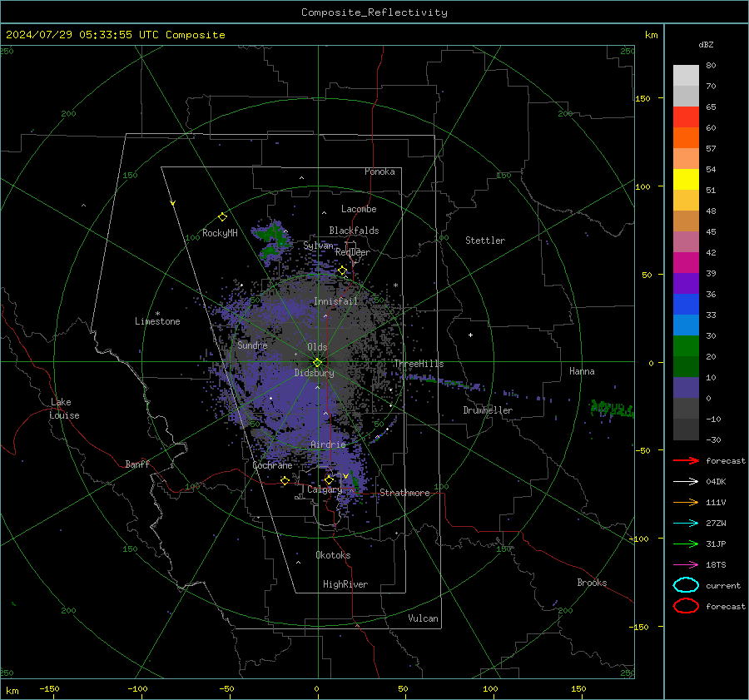749x700 pixels.
Task: Click the Innisfail city label
Action: pyautogui.click(x=335, y=301)
